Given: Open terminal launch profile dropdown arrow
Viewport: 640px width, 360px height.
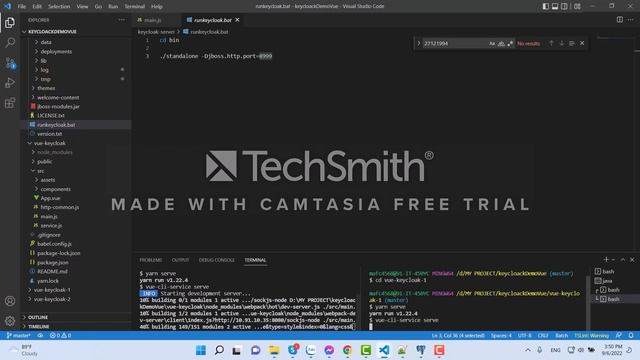Looking at the screenshot, I should point(613,260).
